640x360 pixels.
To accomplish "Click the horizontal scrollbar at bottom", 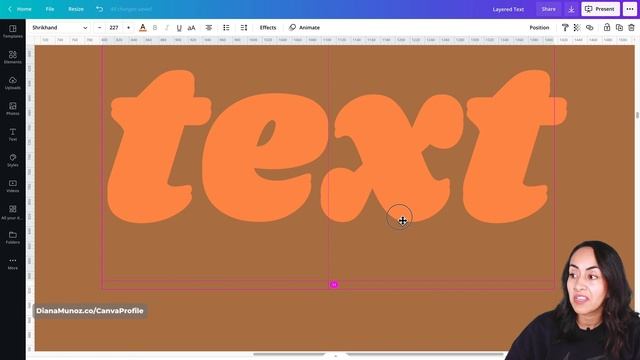I will point(378,354).
